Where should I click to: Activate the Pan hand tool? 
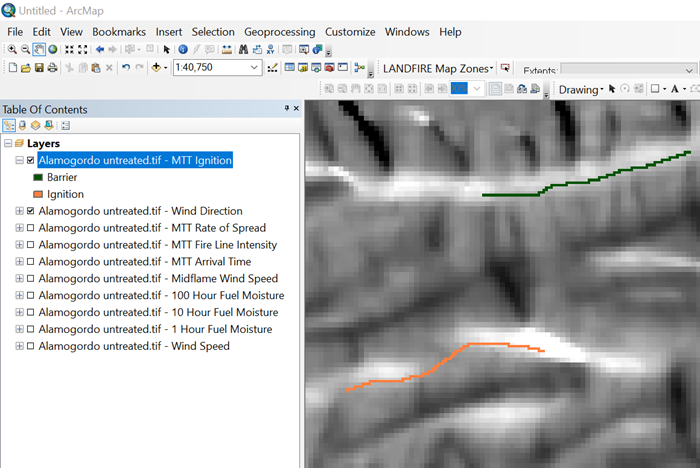(39, 50)
